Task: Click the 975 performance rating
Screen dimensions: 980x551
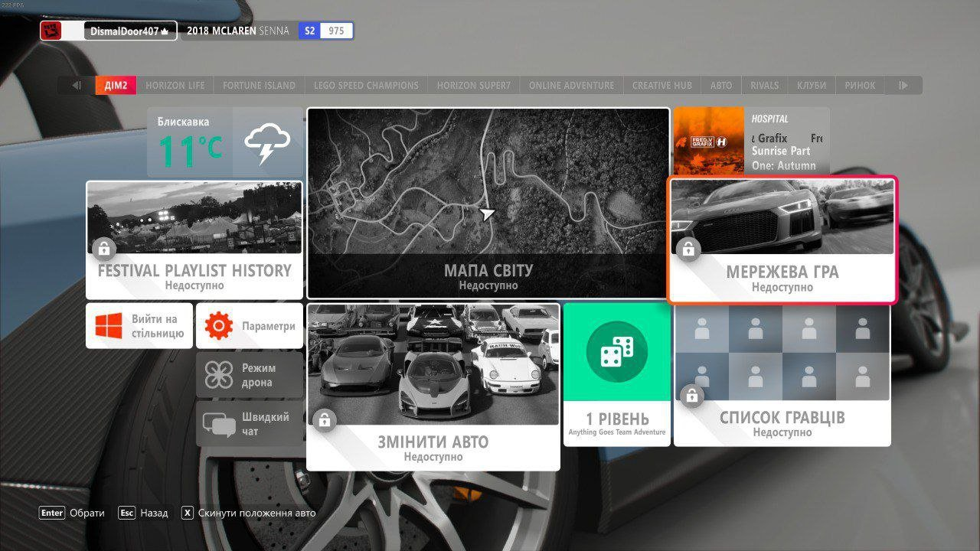Action: (336, 31)
